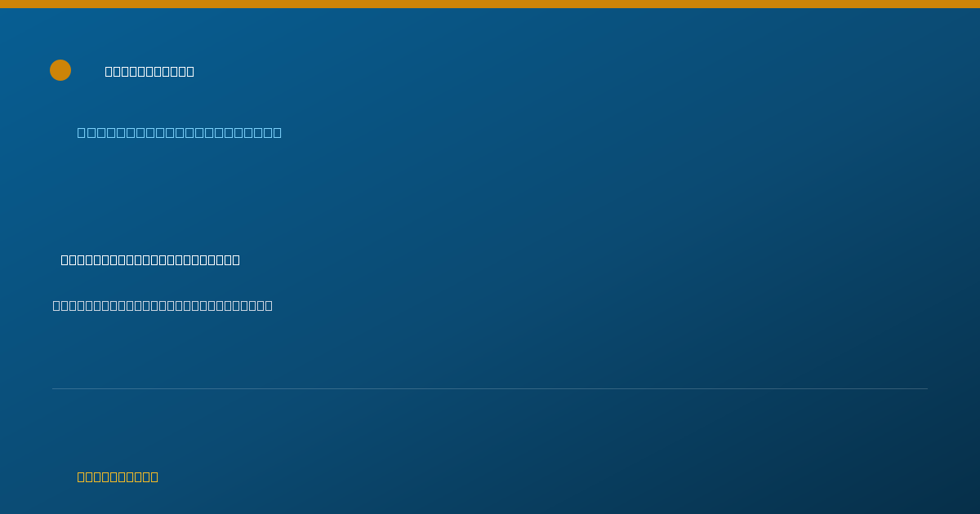Click the thin horizontal divider line

coord(490,388)
